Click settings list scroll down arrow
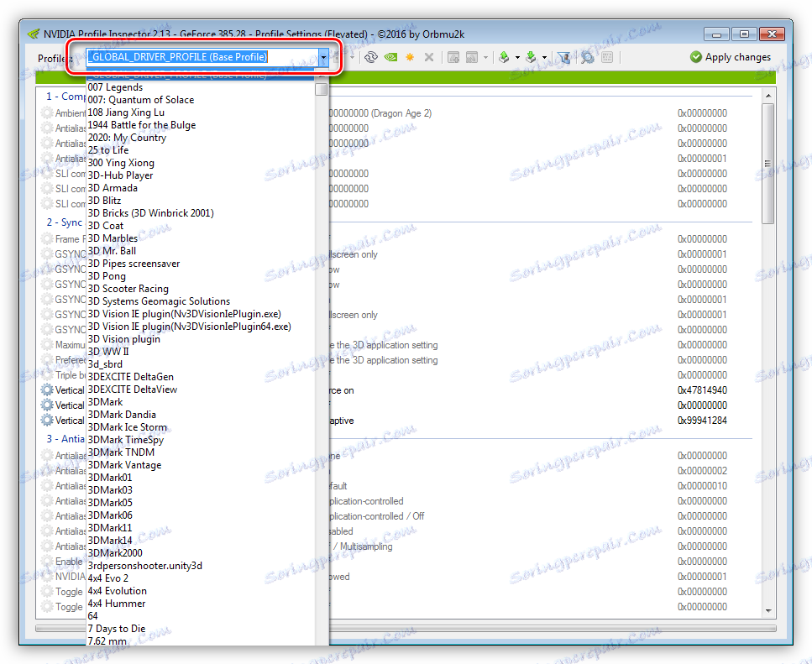 (768, 610)
